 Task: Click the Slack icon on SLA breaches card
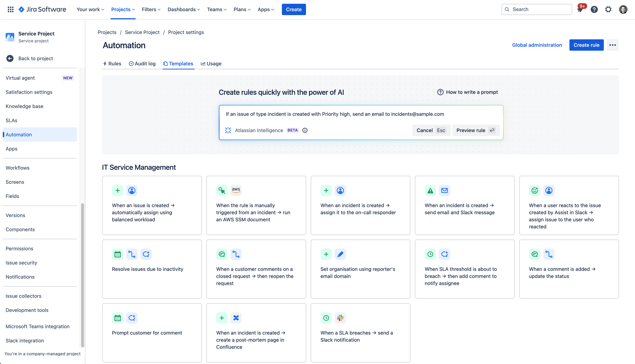pyautogui.click(x=340, y=318)
